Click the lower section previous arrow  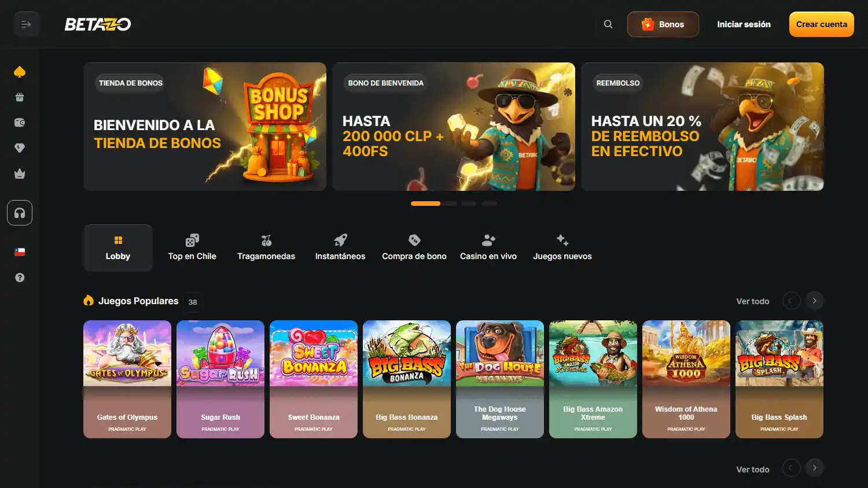(x=791, y=468)
